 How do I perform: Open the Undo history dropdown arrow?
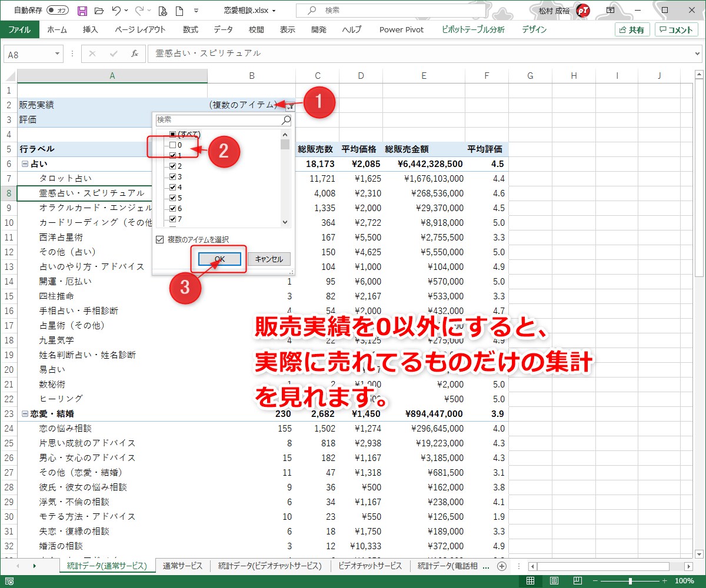click(x=126, y=10)
